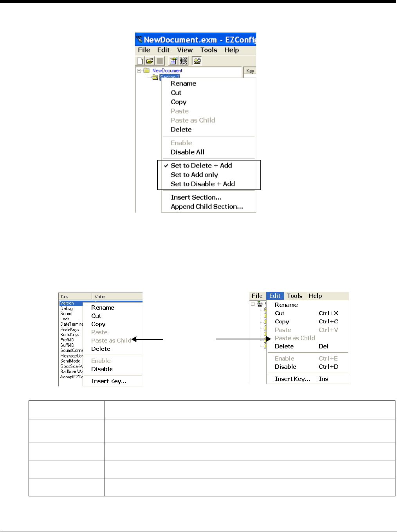Choose Rename in key list context menu

[x=112, y=308]
